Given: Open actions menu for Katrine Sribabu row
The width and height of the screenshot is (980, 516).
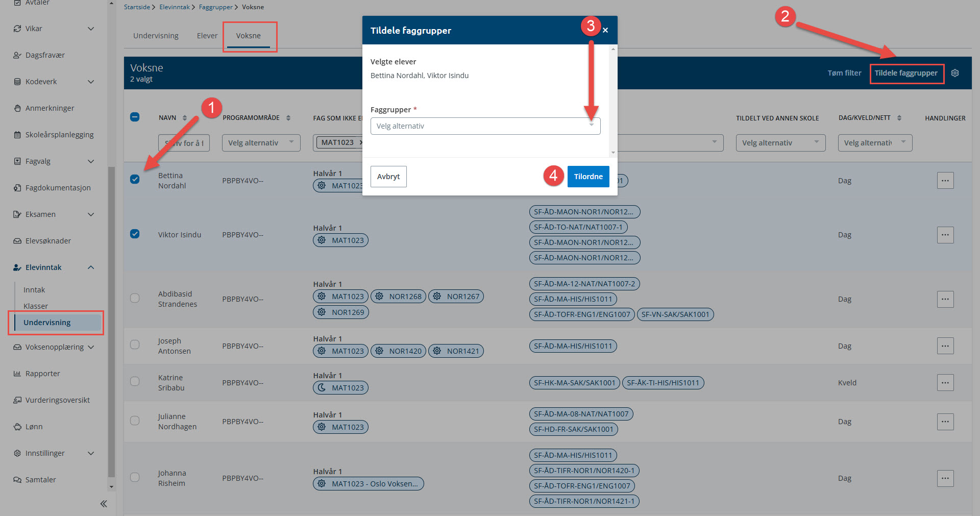Looking at the screenshot, I should [x=945, y=382].
